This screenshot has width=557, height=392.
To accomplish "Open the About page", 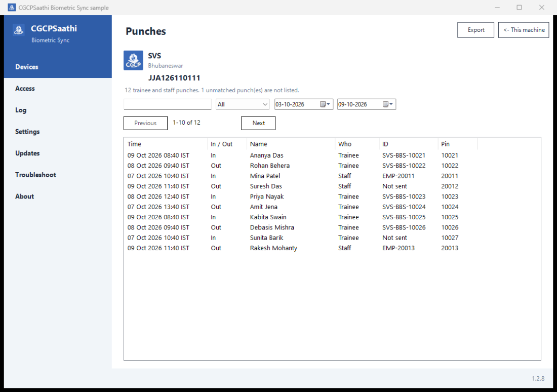I will tap(58, 197).
